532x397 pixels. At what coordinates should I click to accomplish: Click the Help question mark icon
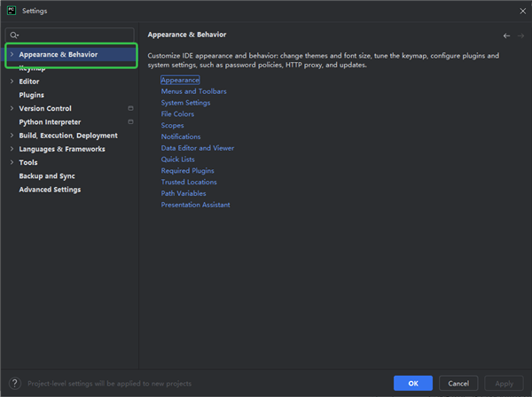pyautogui.click(x=14, y=383)
